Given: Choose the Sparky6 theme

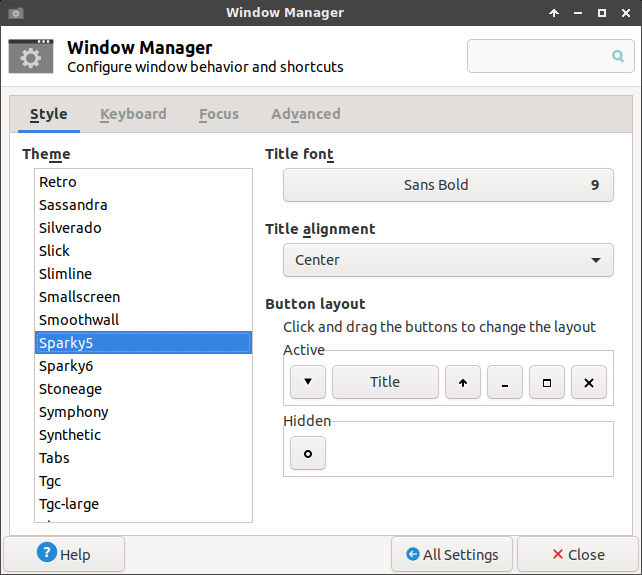Looking at the screenshot, I should (66, 366).
